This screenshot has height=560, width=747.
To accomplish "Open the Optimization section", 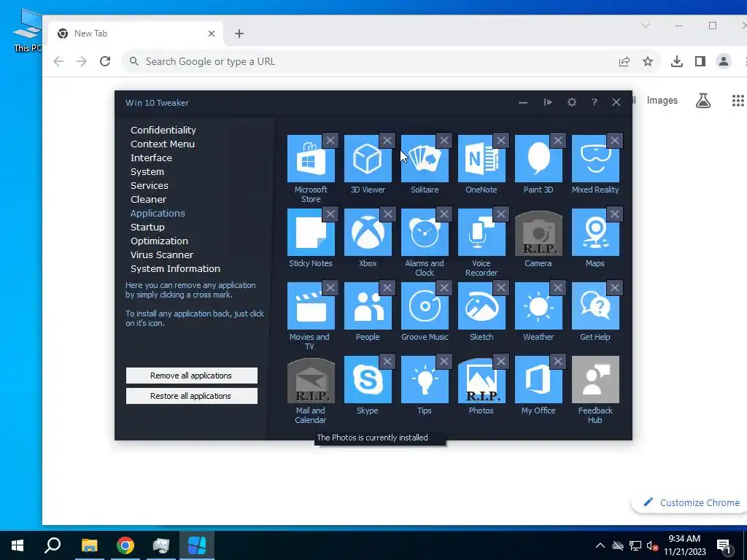I will (x=159, y=241).
